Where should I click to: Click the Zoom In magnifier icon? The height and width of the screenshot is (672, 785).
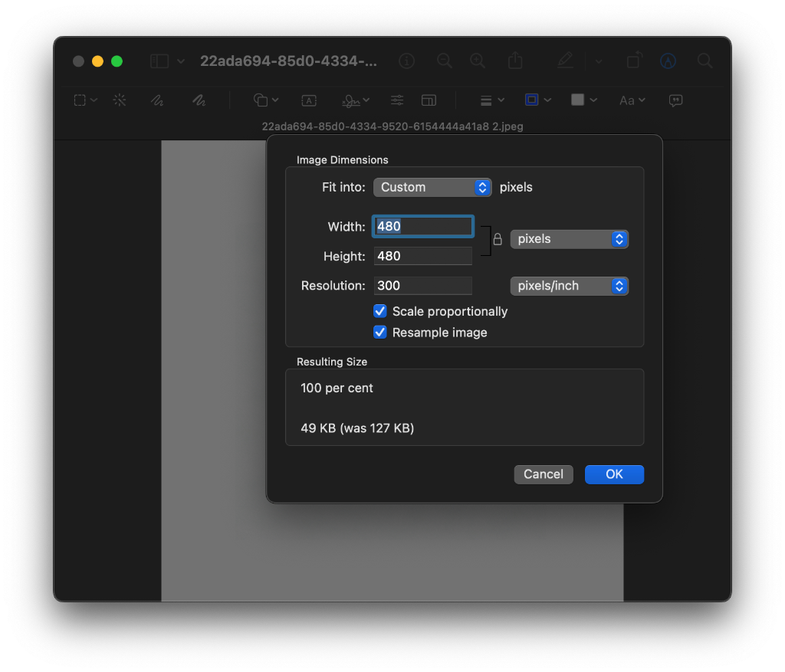[478, 61]
